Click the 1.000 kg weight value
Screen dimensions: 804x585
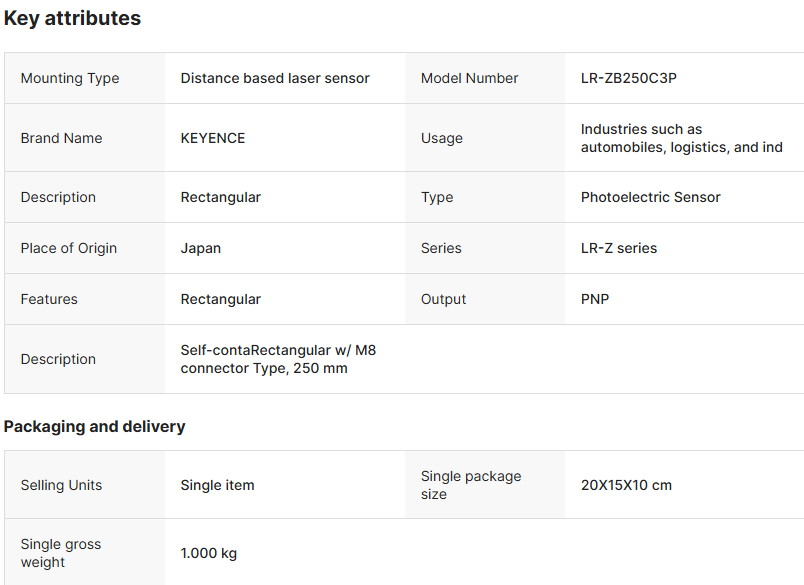coord(208,553)
